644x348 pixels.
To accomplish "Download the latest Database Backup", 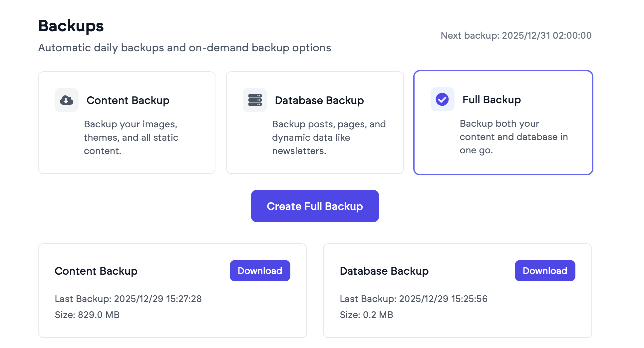I will point(545,271).
